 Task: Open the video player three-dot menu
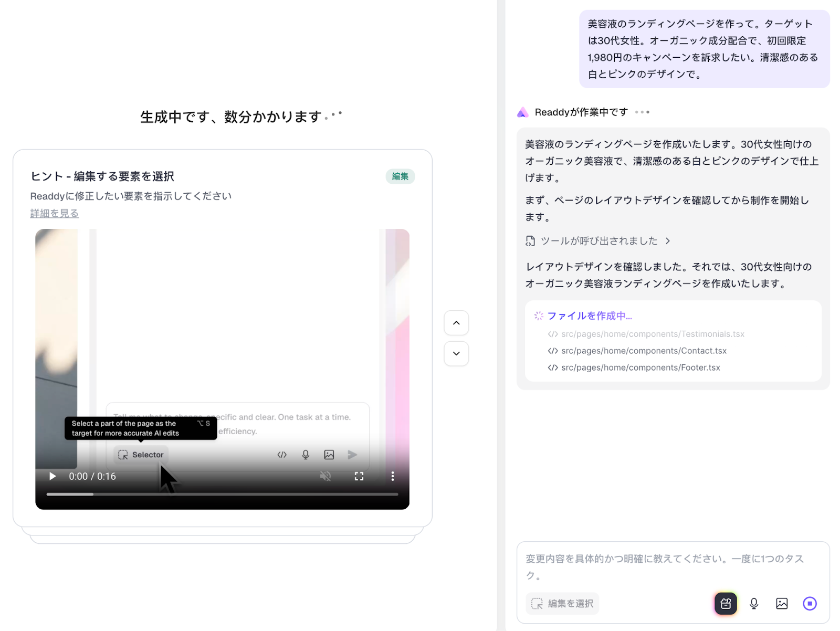392,476
